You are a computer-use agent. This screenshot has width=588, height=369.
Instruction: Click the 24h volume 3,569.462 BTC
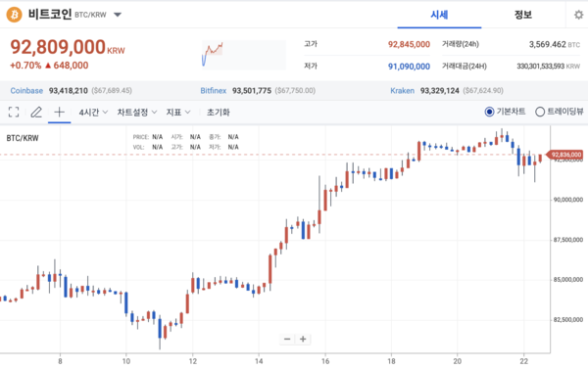click(555, 44)
